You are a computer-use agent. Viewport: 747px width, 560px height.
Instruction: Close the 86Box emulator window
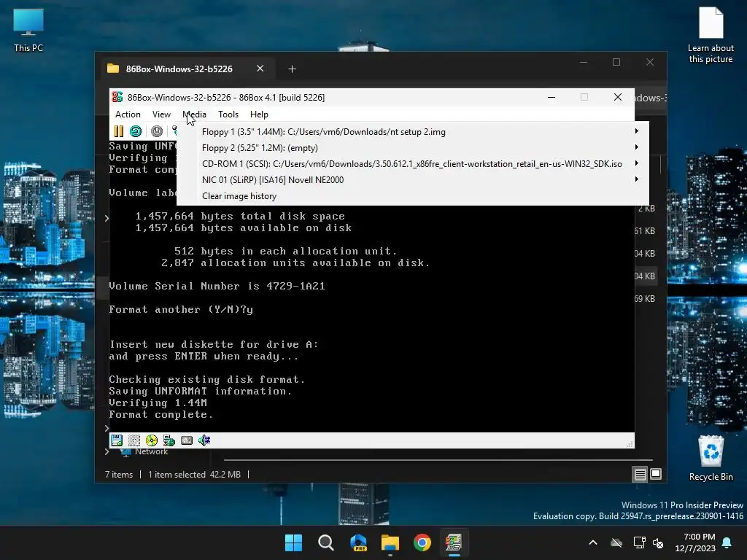(618, 97)
